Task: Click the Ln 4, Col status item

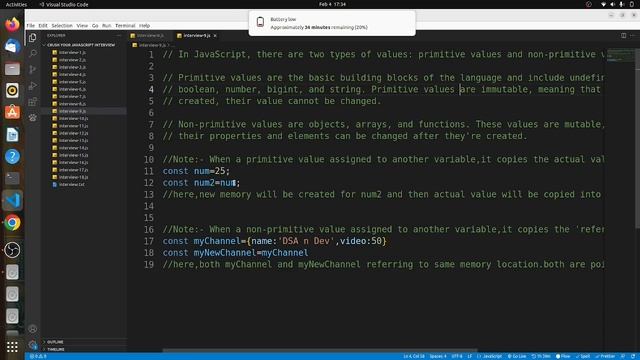Action: coord(414,356)
